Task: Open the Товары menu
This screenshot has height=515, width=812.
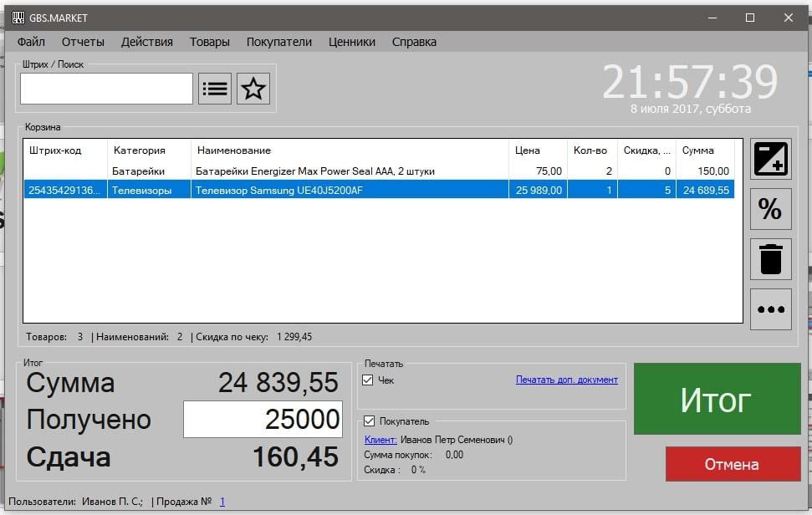Action: [209, 42]
